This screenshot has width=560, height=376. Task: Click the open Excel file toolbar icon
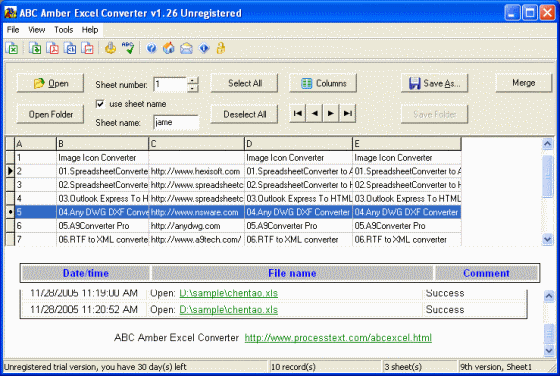(x=12, y=48)
